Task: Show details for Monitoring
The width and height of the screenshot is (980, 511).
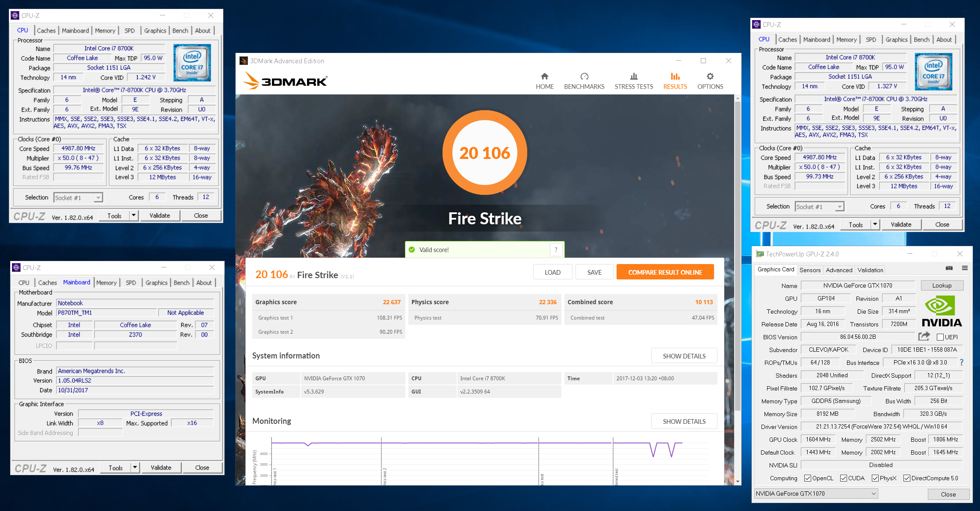Action: (x=684, y=421)
